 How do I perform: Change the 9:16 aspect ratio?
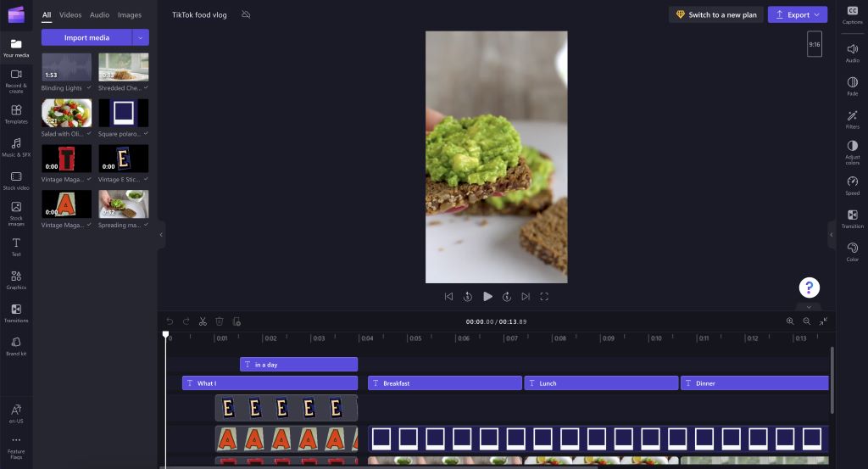point(815,44)
